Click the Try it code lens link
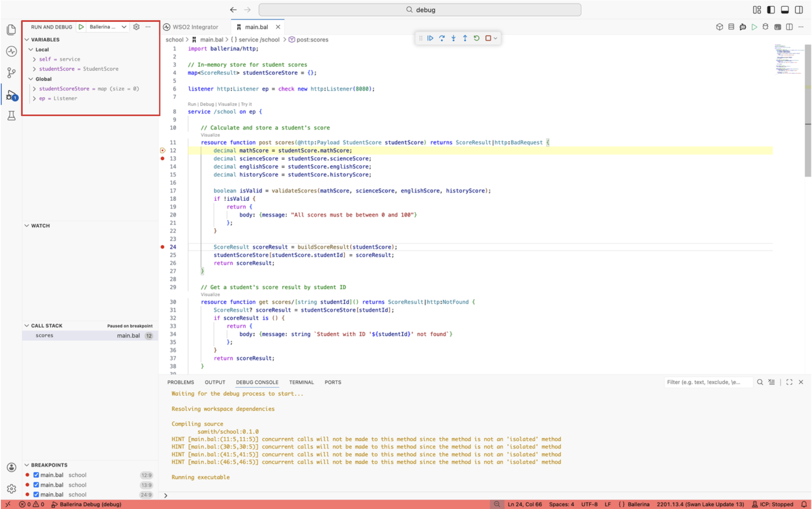Screen dimensions: 812x509 (x=246, y=104)
